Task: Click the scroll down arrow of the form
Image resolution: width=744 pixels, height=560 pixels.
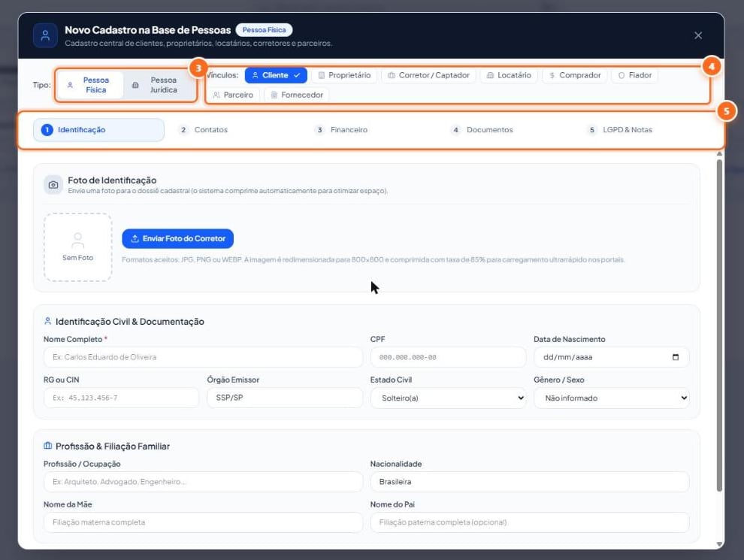Action: (x=719, y=544)
